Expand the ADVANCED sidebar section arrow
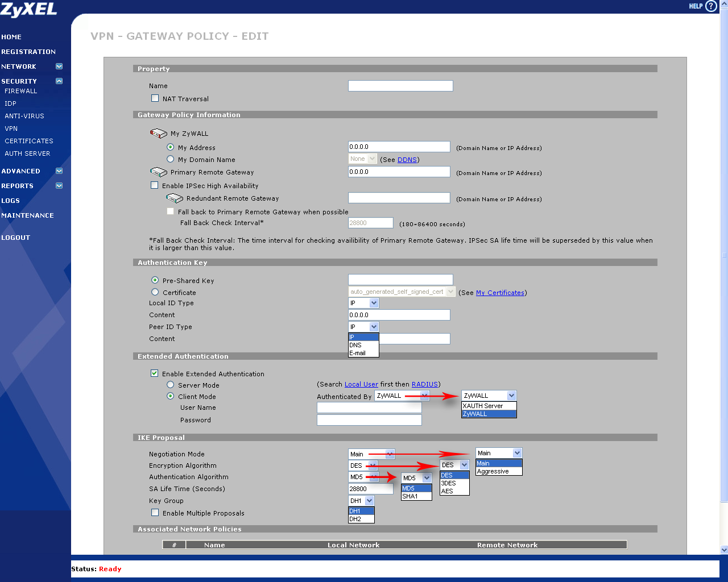Image resolution: width=728 pixels, height=582 pixels. [59, 171]
